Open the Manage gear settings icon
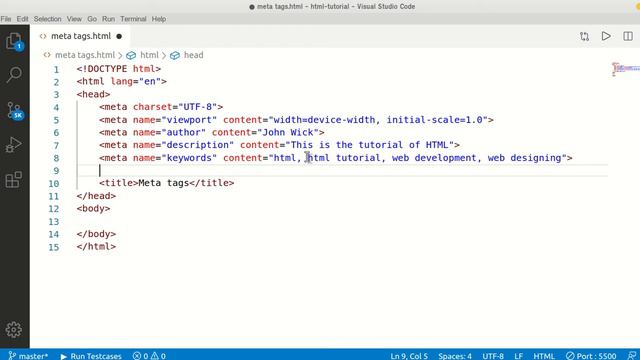The width and height of the screenshot is (640, 360). (x=14, y=329)
